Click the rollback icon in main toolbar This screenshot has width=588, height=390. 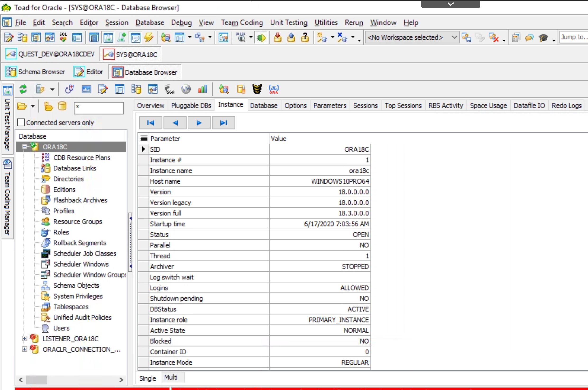coord(291,38)
